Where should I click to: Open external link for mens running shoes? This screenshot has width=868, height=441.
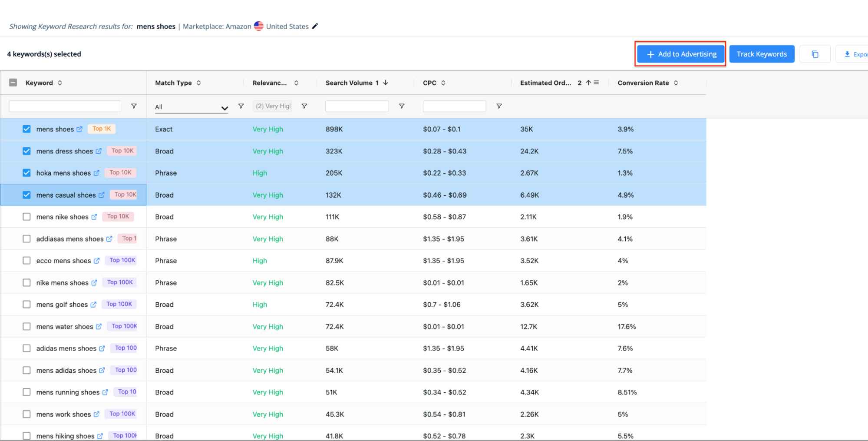[105, 392]
